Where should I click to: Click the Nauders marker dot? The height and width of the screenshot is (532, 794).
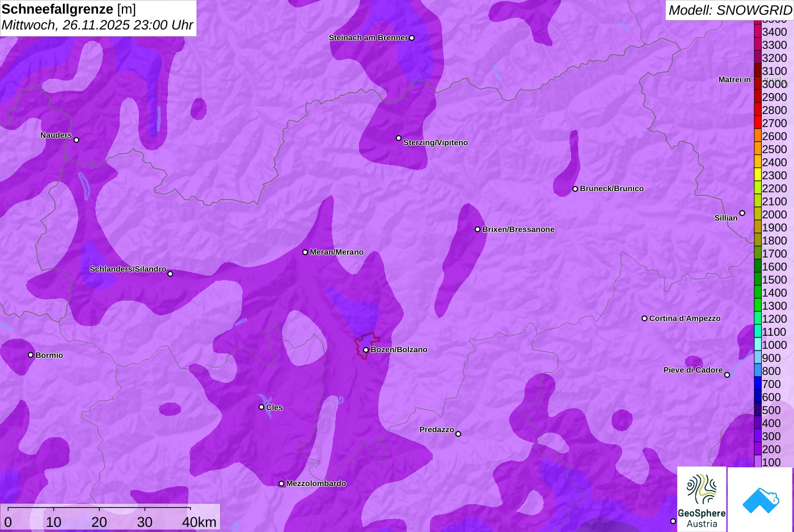click(77, 140)
